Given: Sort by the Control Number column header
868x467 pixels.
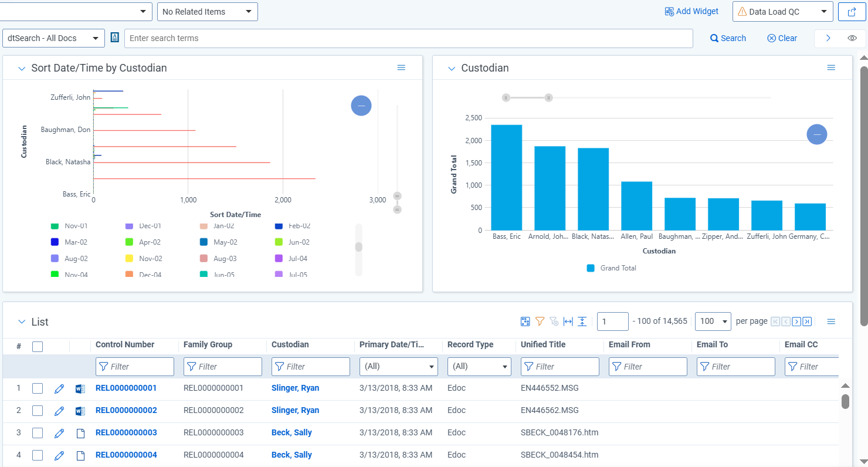Looking at the screenshot, I should 125,345.
